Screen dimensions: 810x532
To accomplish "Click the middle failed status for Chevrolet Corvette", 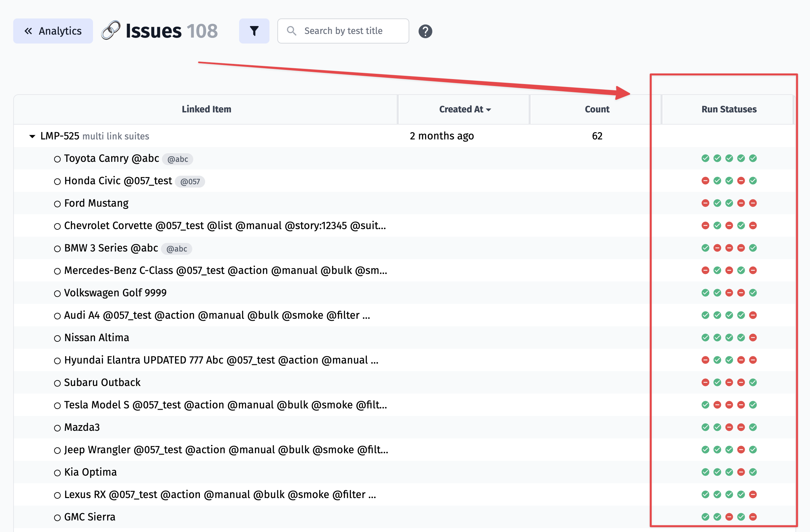I will click(729, 225).
